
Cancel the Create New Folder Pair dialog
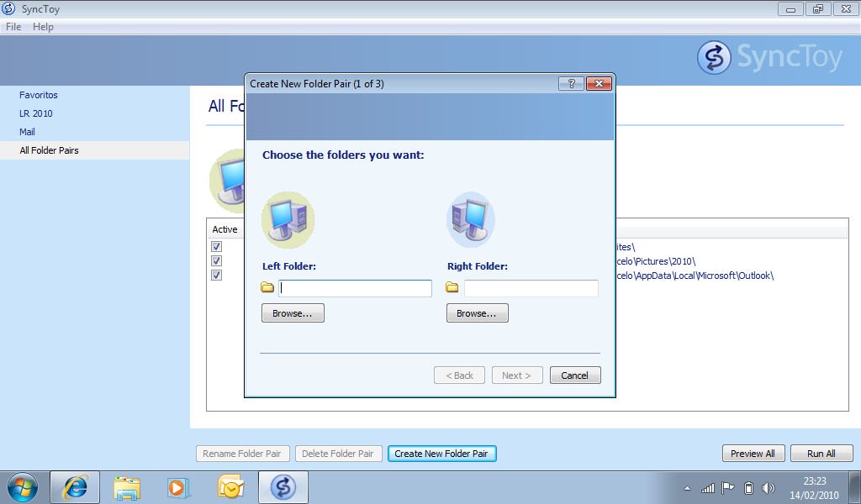coord(575,375)
